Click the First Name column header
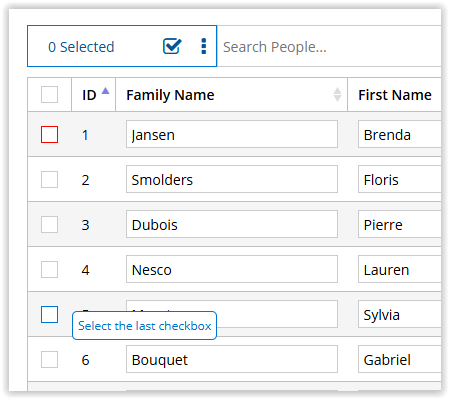This screenshot has height=399, width=449. [x=395, y=95]
